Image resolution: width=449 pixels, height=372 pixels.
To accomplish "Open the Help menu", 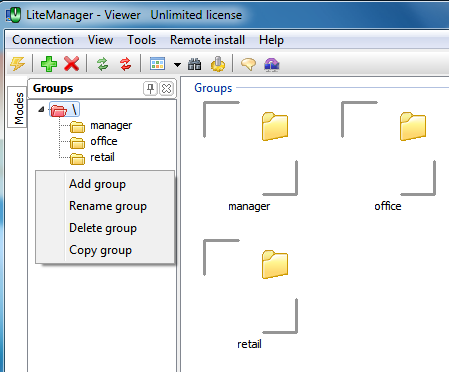I will pyautogui.click(x=271, y=40).
